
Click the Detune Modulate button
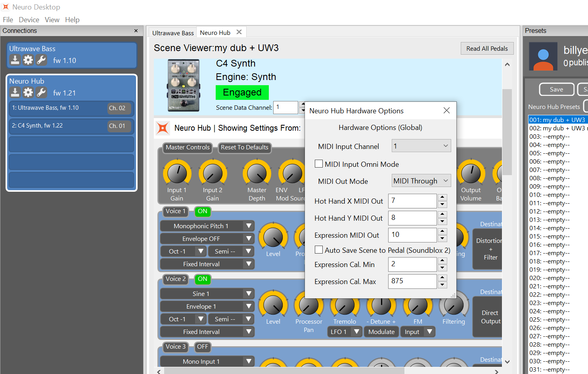coord(381,332)
